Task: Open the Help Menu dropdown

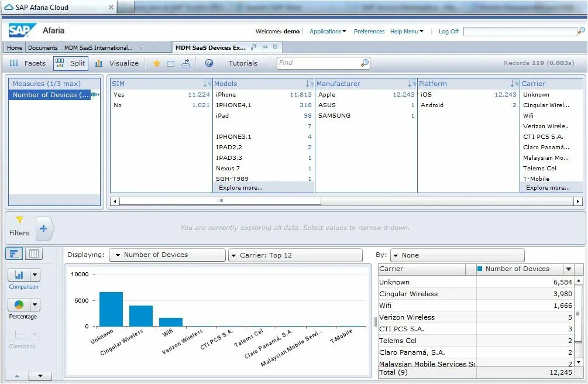Action: pyautogui.click(x=407, y=32)
